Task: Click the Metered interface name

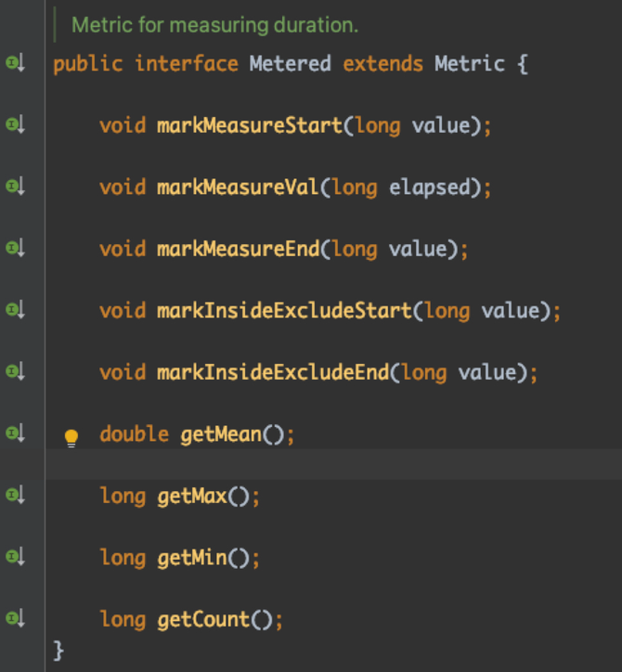Action: pyautogui.click(x=290, y=64)
